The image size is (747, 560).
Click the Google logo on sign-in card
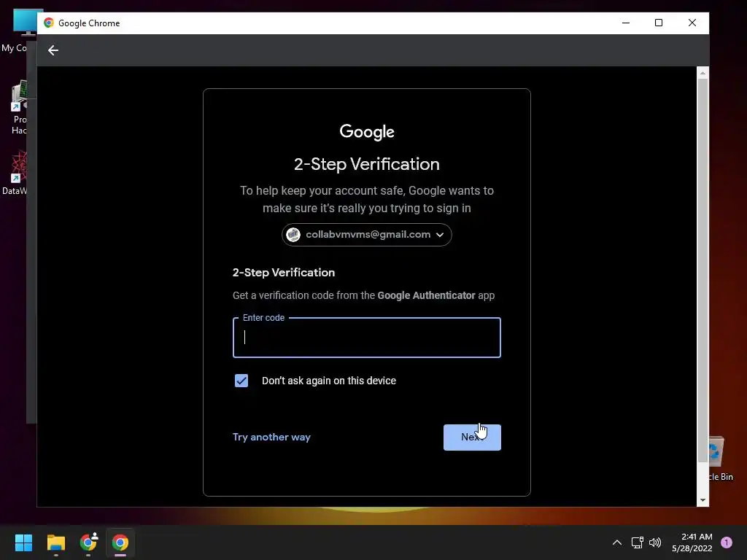(x=366, y=132)
